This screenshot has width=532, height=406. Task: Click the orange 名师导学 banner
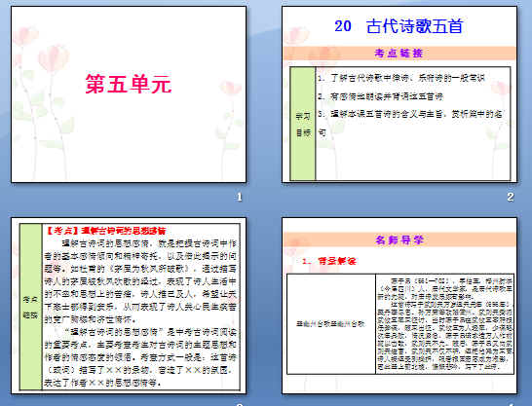click(399, 240)
